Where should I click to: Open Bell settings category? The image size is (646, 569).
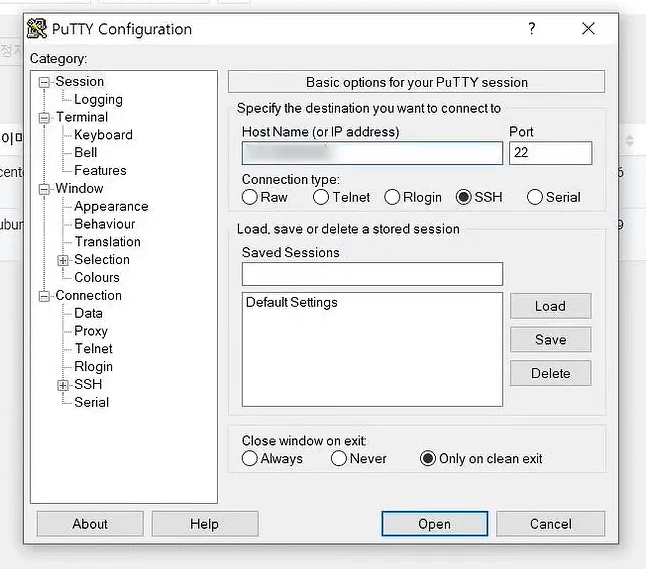click(86, 152)
